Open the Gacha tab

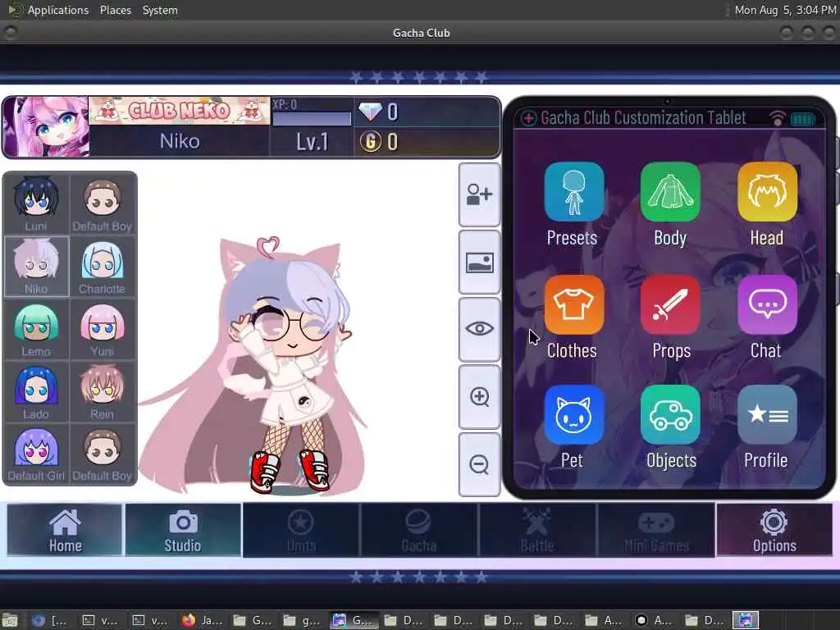[419, 530]
